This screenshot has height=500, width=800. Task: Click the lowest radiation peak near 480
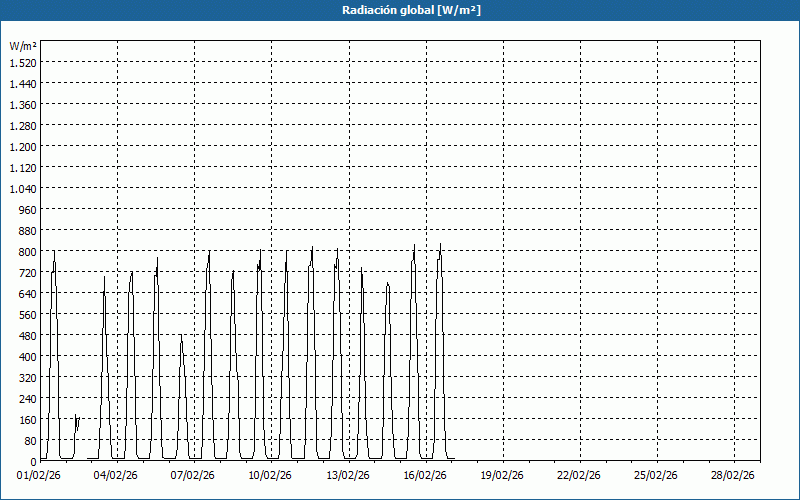pyautogui.click(x=181, y=337)
